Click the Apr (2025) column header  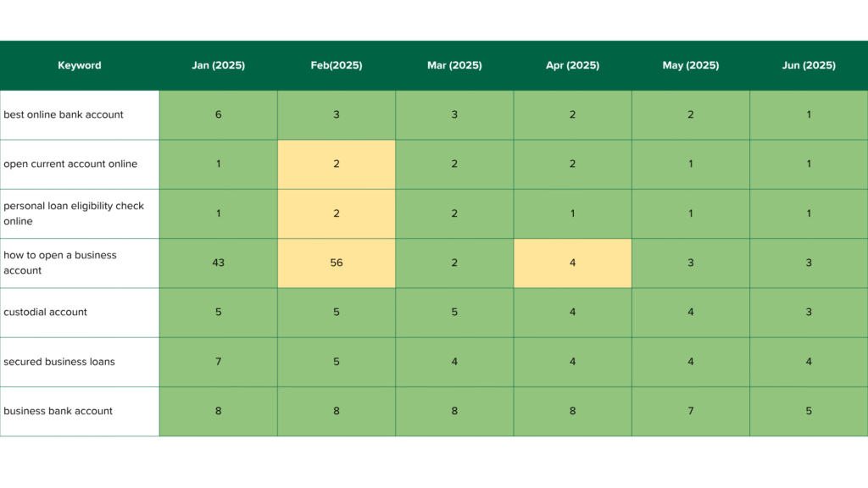(572, 65)
